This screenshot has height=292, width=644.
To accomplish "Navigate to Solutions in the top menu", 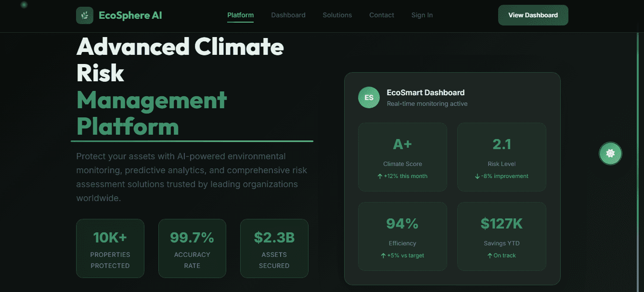I will pyautogui.click(x=337, y=15).
